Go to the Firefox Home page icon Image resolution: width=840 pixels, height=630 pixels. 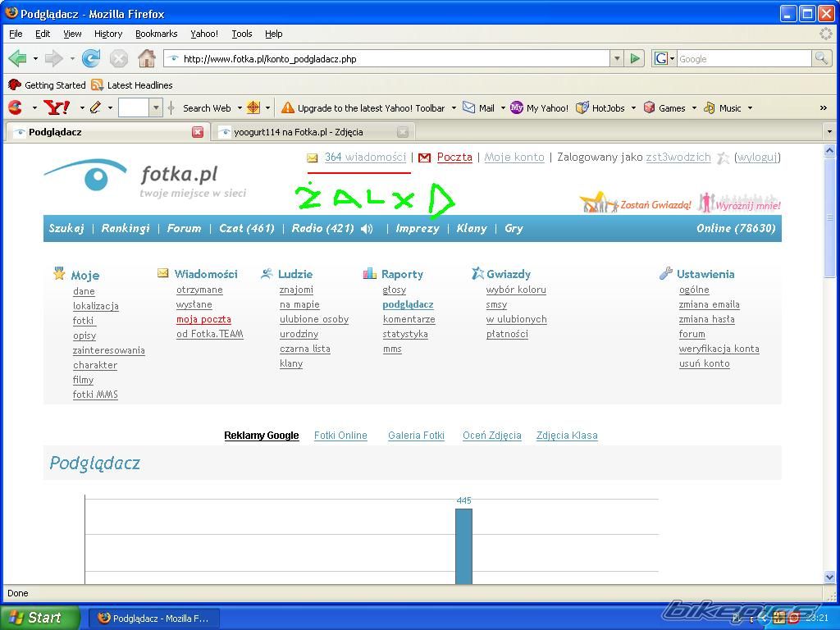coord(147,58)
